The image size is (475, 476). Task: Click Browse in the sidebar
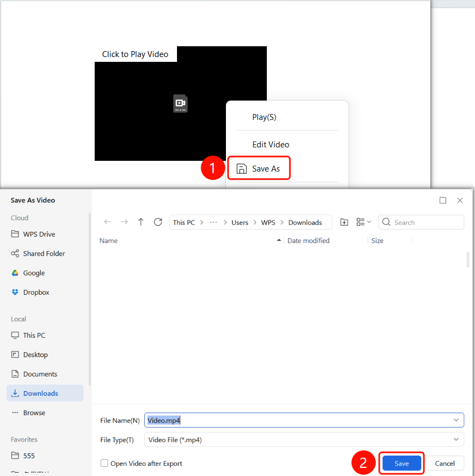45,413
